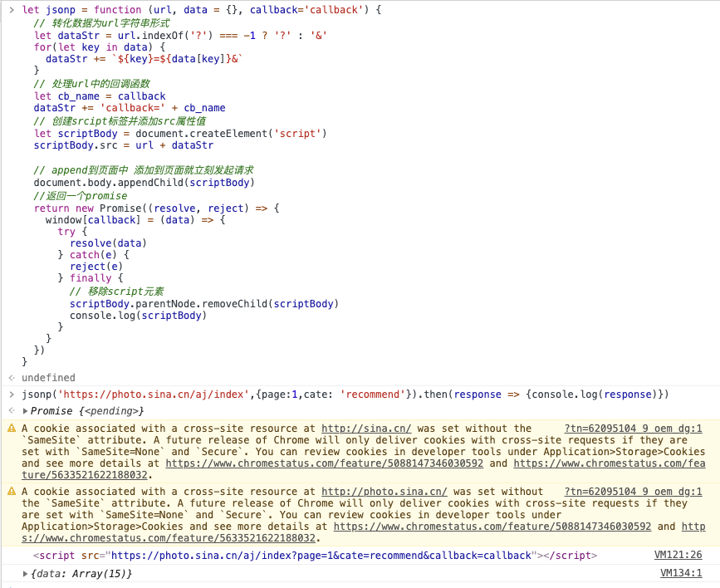The image size is (720, 588).
Task: Click the warning icon of the sina.cn cookie message
Action: pos(12,429)
